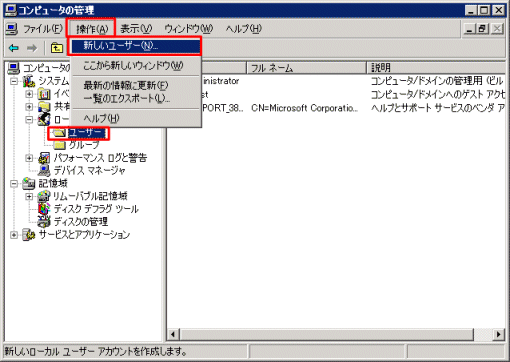Click the console icon left of ファイル menu
Image resolution: width=510 pixels, height=362 pixels.
[x=12, y=29]
